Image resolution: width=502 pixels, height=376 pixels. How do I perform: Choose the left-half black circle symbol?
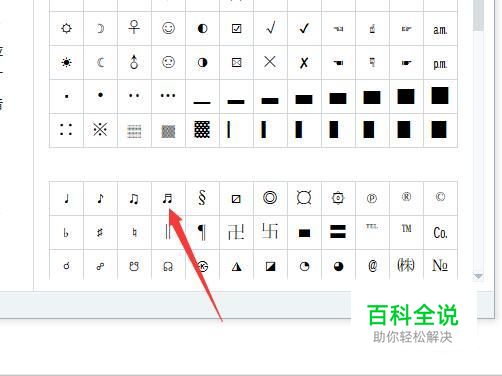[202, 28]
